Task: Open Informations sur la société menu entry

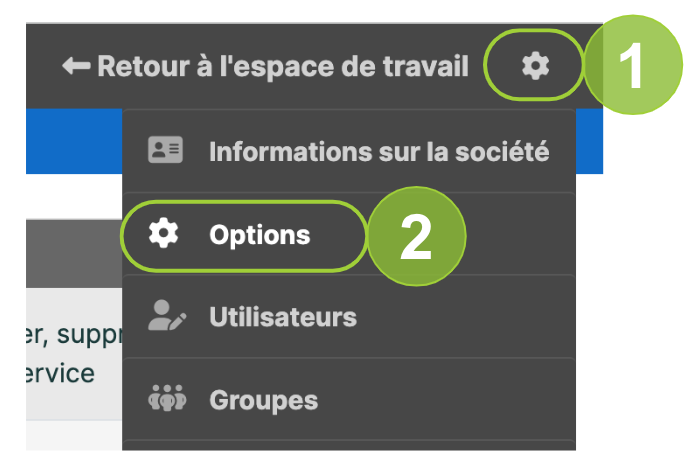Action: pos(349,151)
